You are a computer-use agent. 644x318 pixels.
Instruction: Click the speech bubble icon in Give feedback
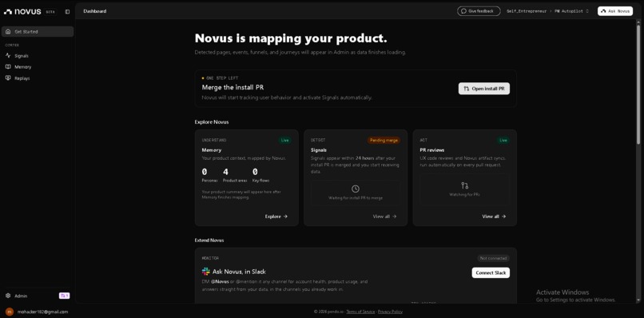pos(463,11)
